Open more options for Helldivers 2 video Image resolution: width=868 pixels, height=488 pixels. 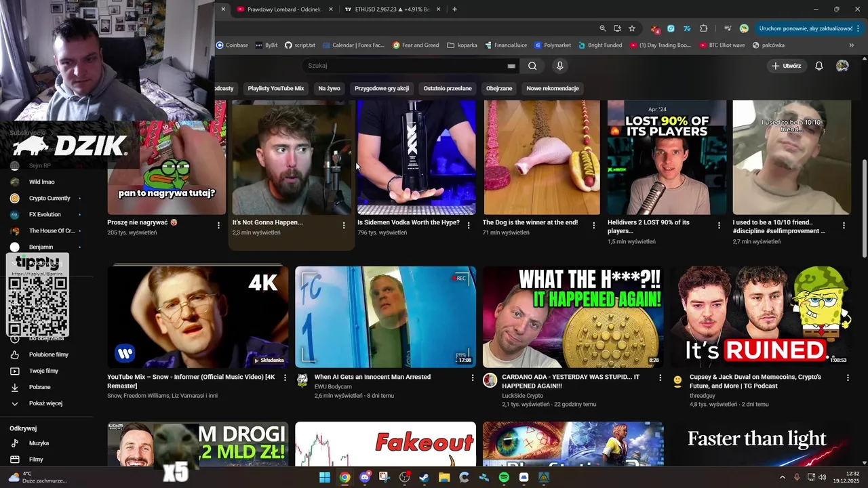(719, 226)
